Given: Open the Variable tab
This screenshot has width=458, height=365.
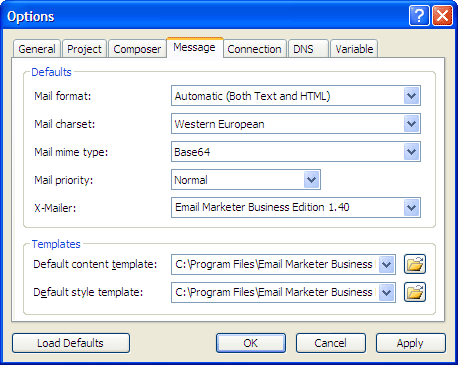Looking at the screenshot, I should tap(354, 49).
